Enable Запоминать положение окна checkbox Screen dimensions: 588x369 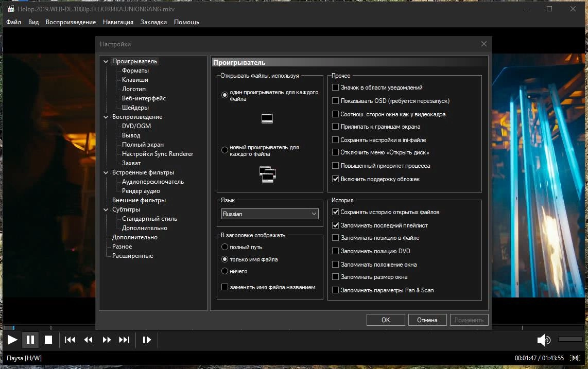[336, 265]
